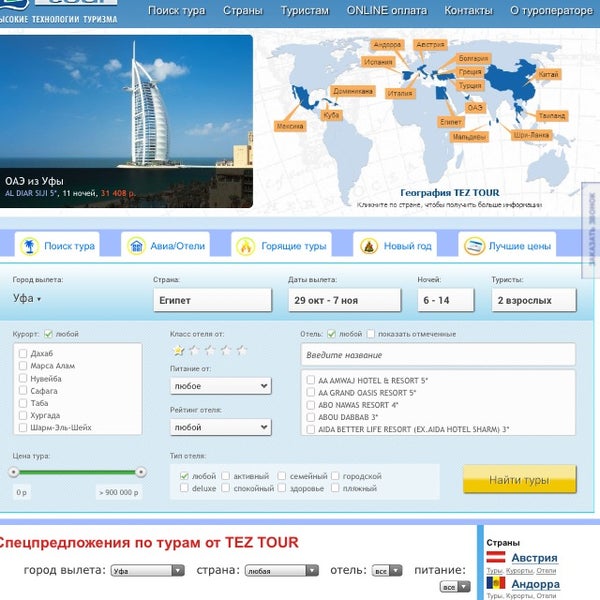Click the Austria flag icon
The image size is (600, 600).
pos(496,558)
